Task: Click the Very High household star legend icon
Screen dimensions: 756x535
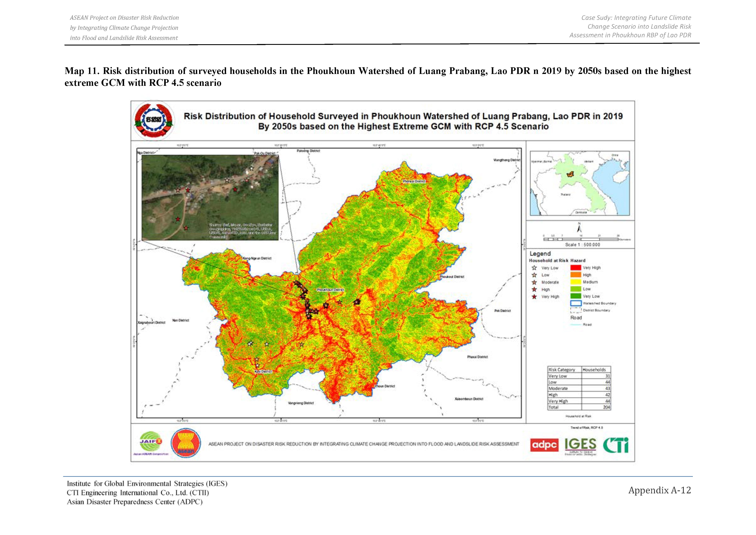Action: pos(534,297)
